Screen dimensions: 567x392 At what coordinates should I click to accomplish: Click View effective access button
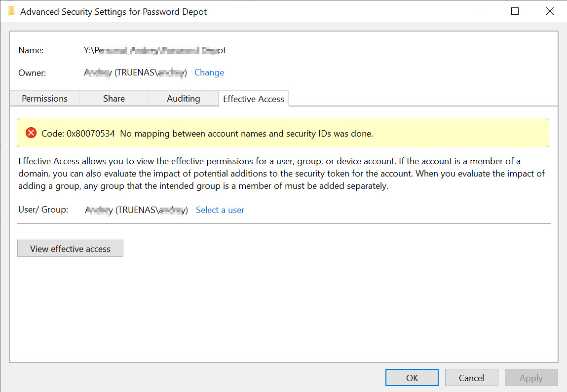point(70,249)
